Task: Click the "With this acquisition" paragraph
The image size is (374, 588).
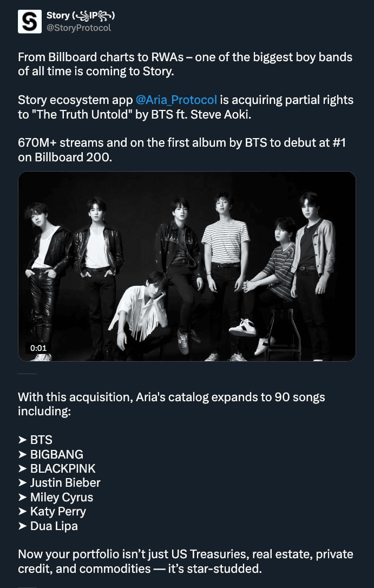Action: click(x=171, y=404)
